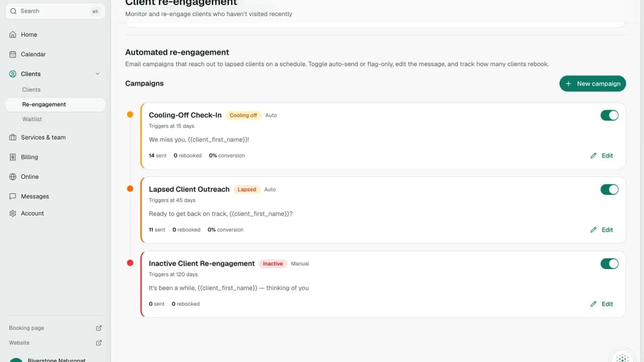
Task: Edit the Lapsed Client Outreach campaign
Action: (602, 230)
